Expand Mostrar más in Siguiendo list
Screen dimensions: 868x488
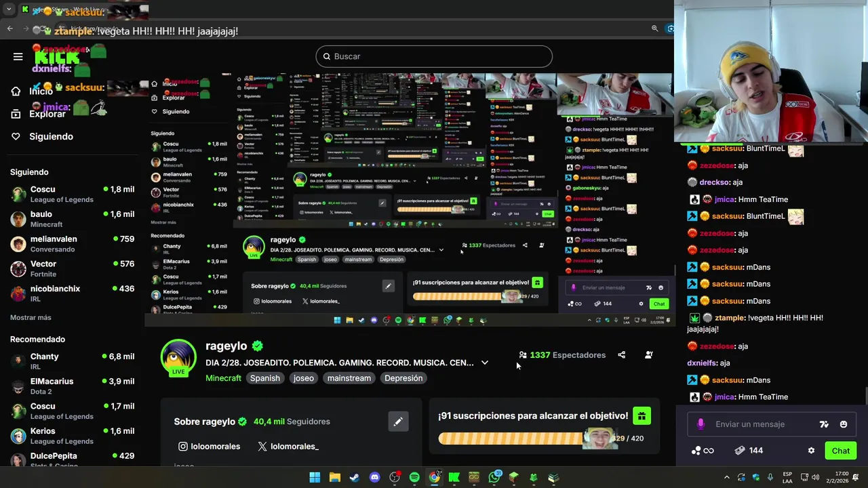31,317
